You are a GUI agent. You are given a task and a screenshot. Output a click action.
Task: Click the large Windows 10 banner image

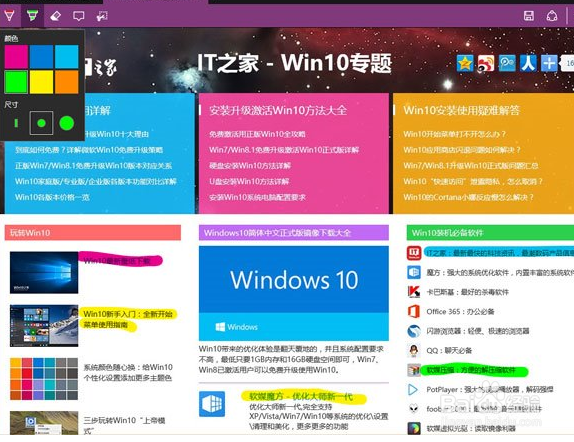click(x=294, y=293)
